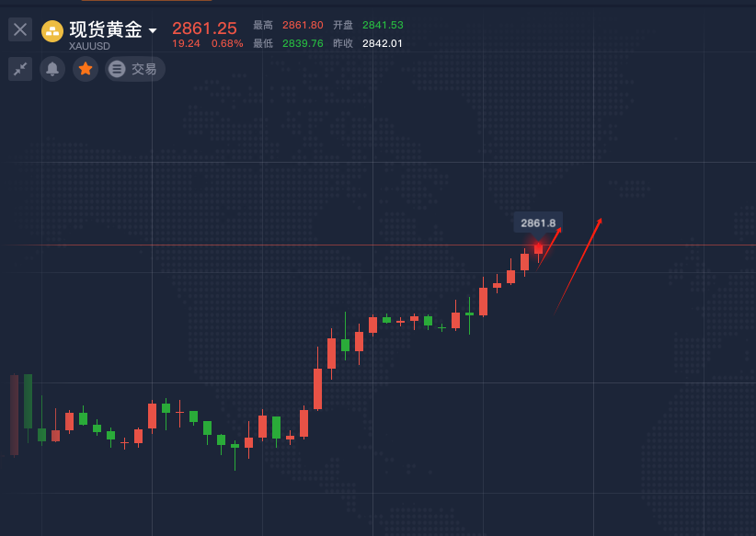The image size is (756, 536).
Task: Click the 昨收 previous close value 2842.01
Action: [383, 43]
